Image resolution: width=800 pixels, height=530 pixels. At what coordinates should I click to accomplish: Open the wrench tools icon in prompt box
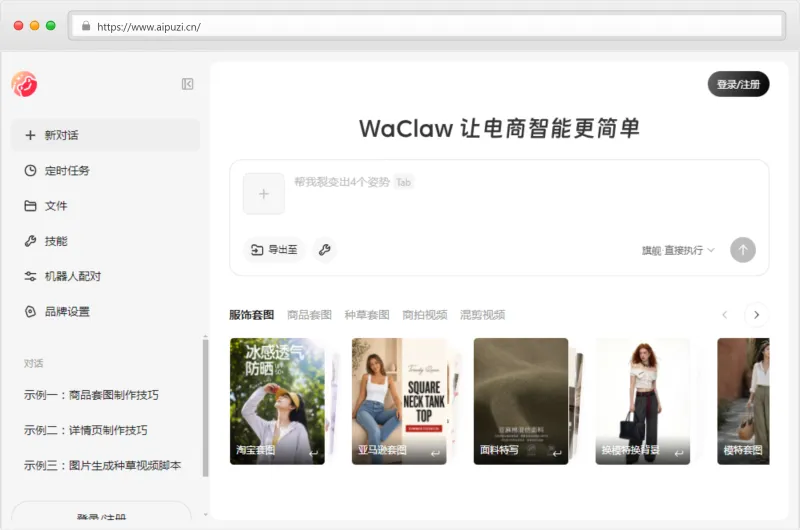(x=324, y=249)
